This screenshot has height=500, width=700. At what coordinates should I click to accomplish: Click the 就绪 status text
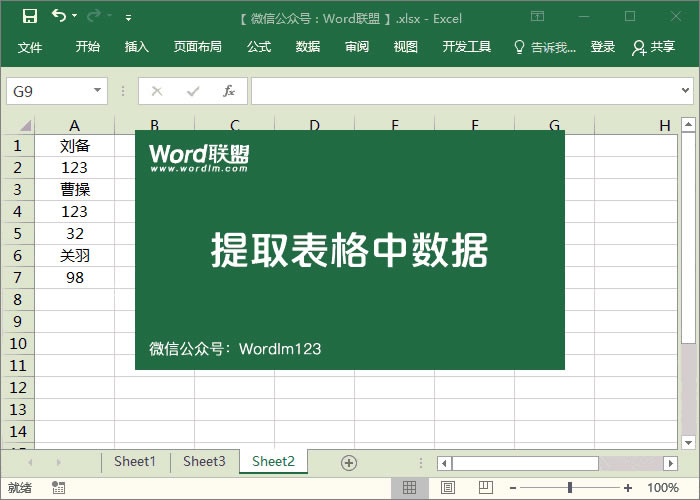(x=19, y=488)
